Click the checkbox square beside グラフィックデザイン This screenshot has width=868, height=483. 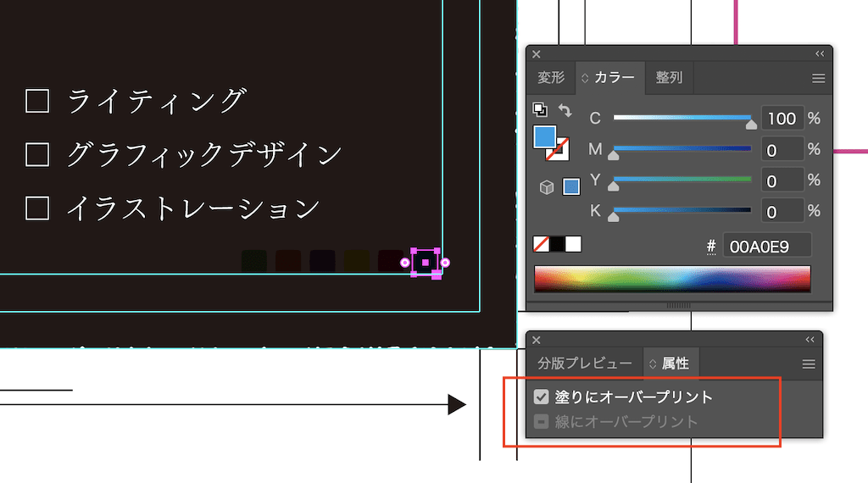coord(37,155)
